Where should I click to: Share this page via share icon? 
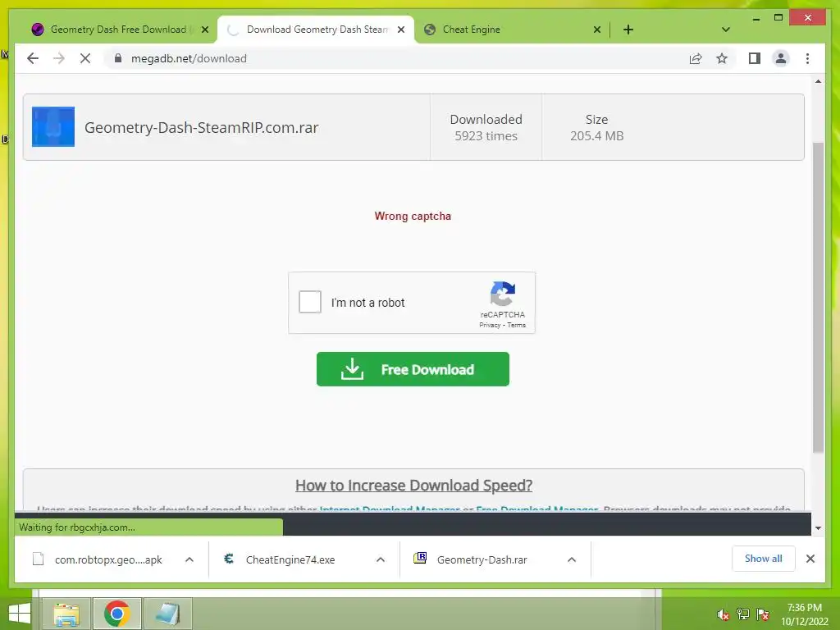pos(696,58)
